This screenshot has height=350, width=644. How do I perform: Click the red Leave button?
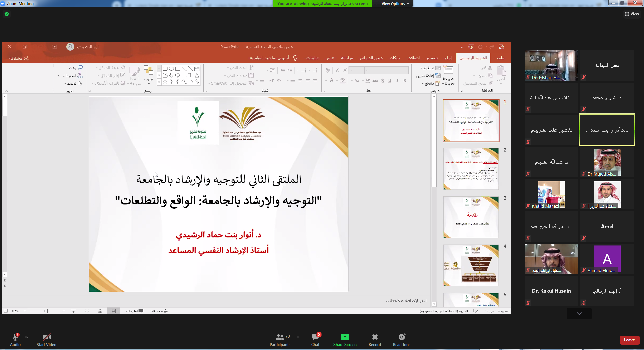click(629, 340)
